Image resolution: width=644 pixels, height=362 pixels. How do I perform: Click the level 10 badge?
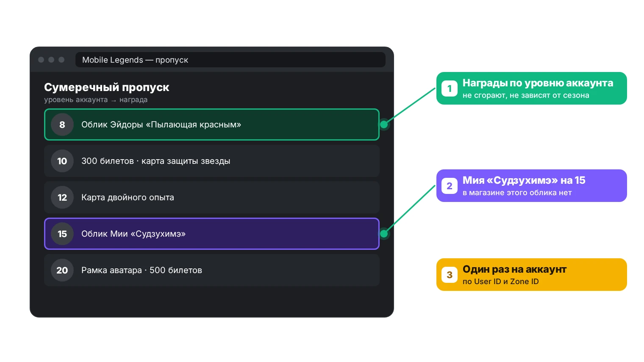click(x=62, y=161)
